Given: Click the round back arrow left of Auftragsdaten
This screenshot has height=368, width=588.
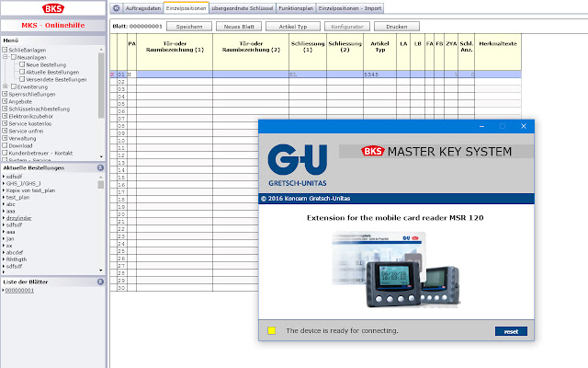Looking at the screenshot, I should coord(117,8).
